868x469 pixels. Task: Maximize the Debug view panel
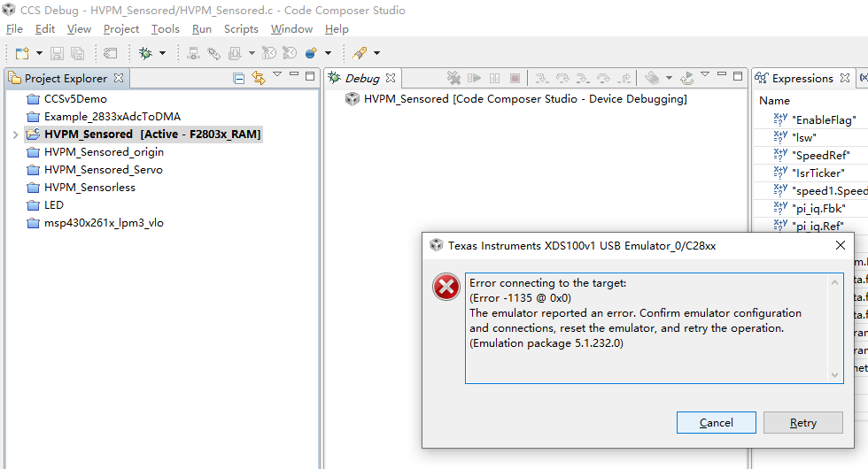tap(737, 76)
